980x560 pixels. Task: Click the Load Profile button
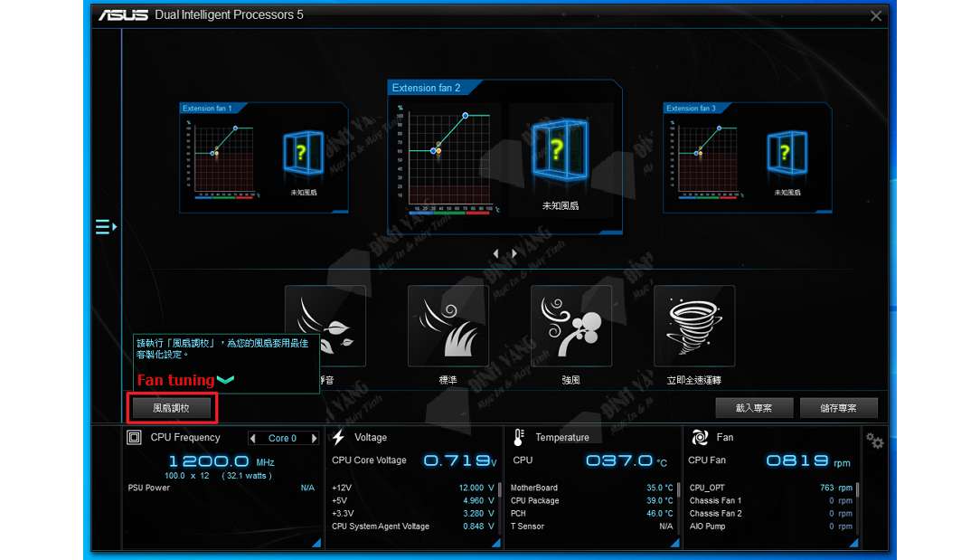click(x=754, y=408)
